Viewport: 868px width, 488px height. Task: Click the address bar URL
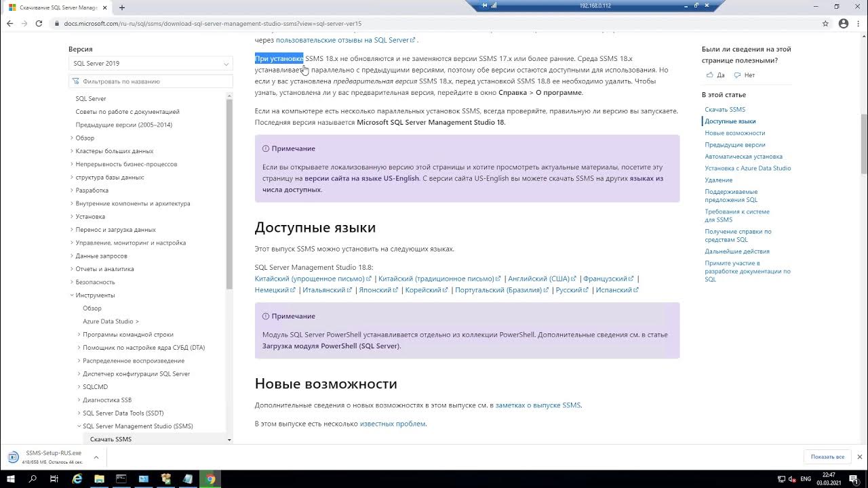tap(212, 23)
